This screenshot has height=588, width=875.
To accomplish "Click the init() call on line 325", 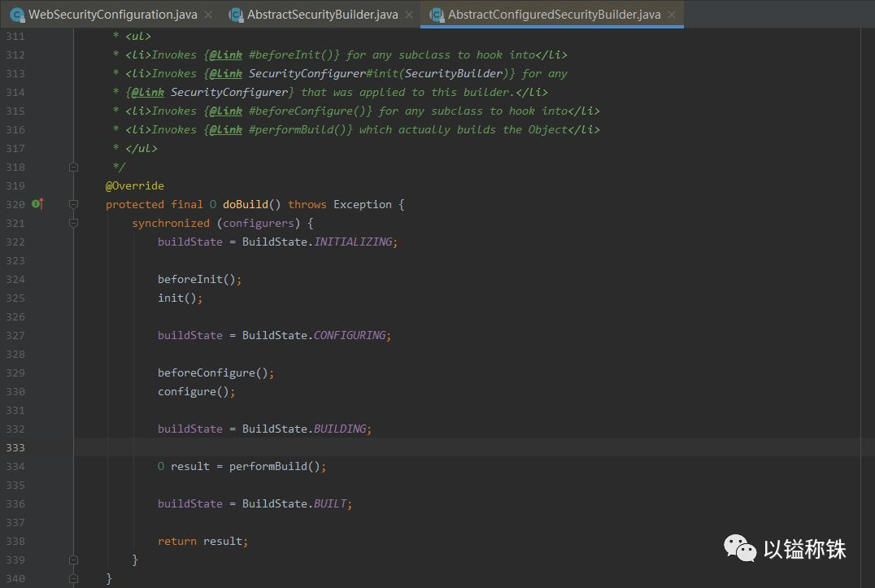I will 177,298.
